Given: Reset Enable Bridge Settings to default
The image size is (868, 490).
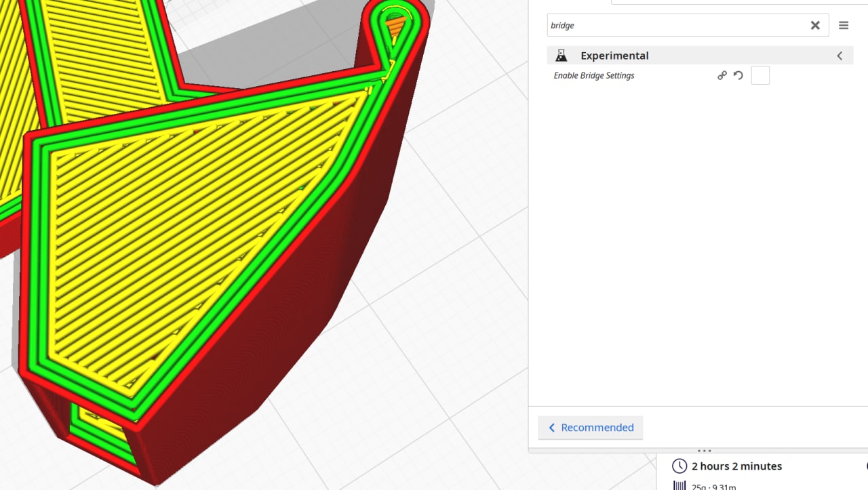Looking at the screenshot, I should (x=738, y=75).
